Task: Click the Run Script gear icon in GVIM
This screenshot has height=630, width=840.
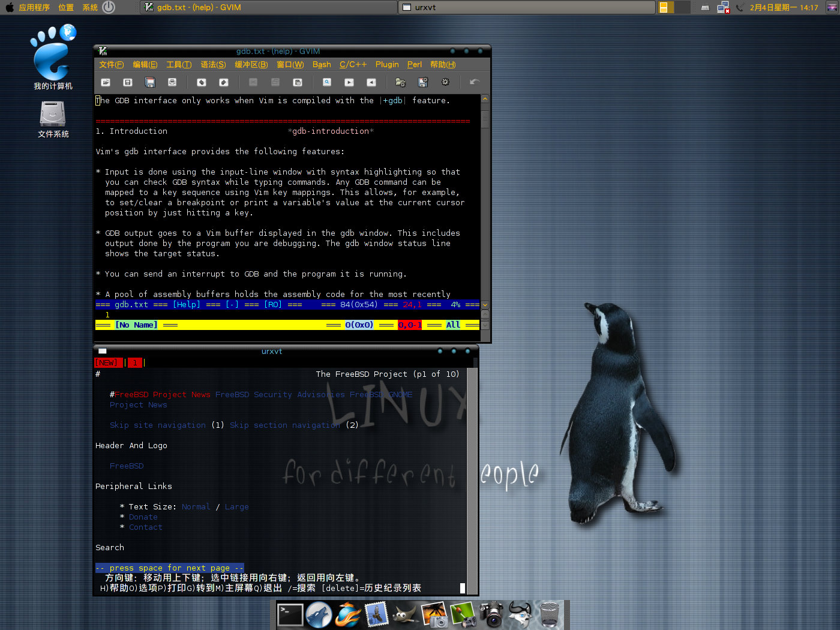Action: point(445,82)
